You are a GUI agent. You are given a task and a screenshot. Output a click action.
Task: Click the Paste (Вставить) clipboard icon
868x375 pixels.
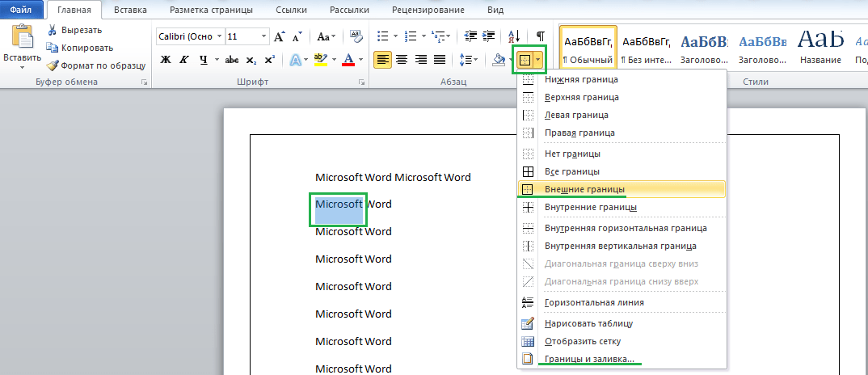coord(22,38)
